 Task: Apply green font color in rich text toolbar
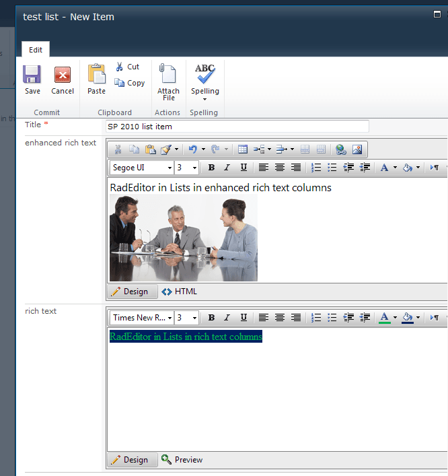[385, 318]
